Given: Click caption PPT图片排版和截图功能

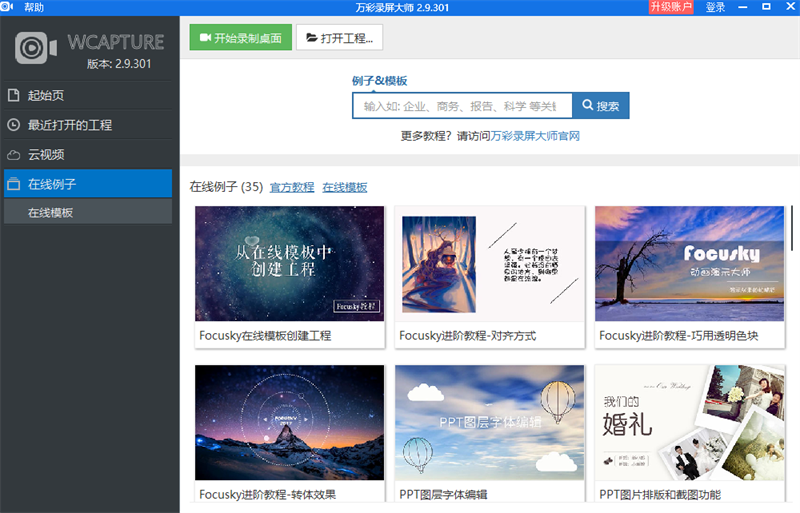Looking at the screenshot, I should click(660, 494).
